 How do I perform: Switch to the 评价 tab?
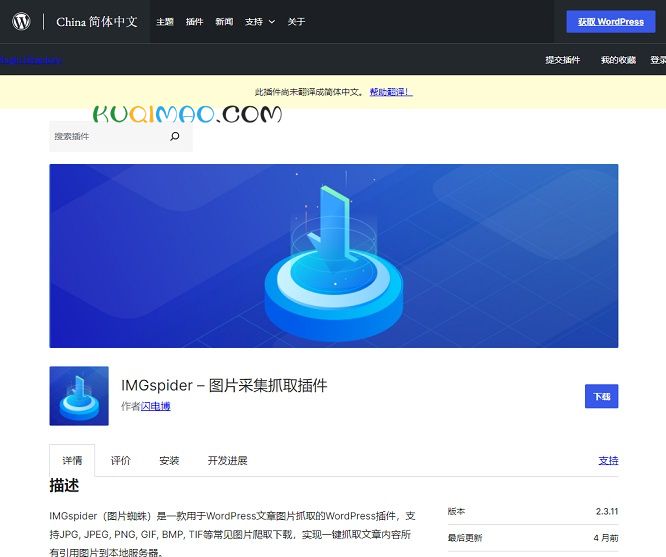point(121,460)
